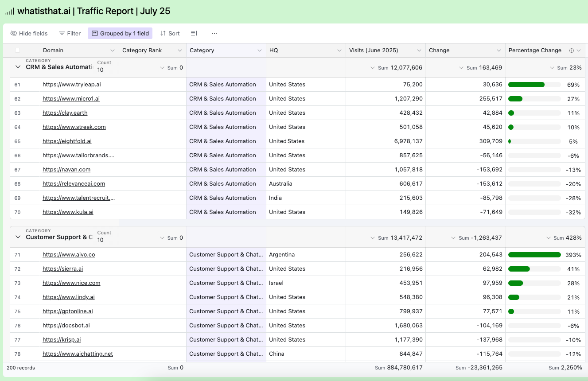The height and width of the screenshot is (381, 588).
Task: Open Category column dropdown arrow
Action: click(260, 51)
